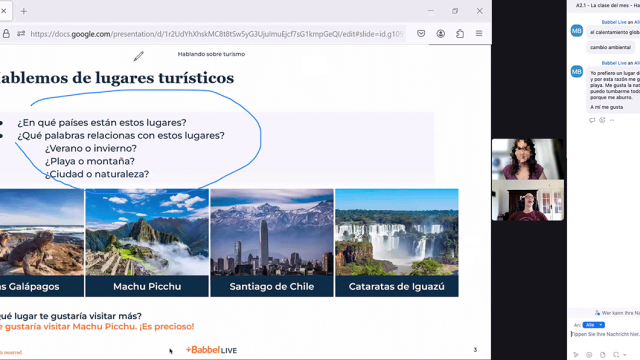This screenshot has height=360, width=640.
Task: Focus the chat message input field
Action: coord(605,334)
